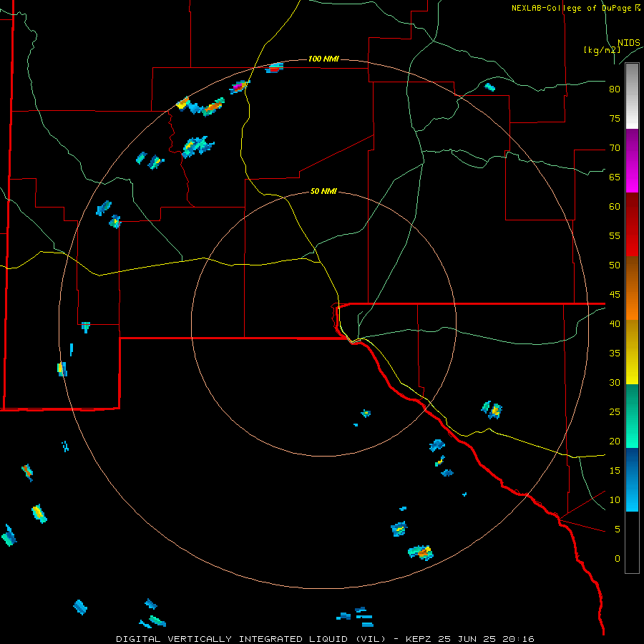Click the 10 value on the color scale
The image size is (644, 644).
click(x=615, y=500)
